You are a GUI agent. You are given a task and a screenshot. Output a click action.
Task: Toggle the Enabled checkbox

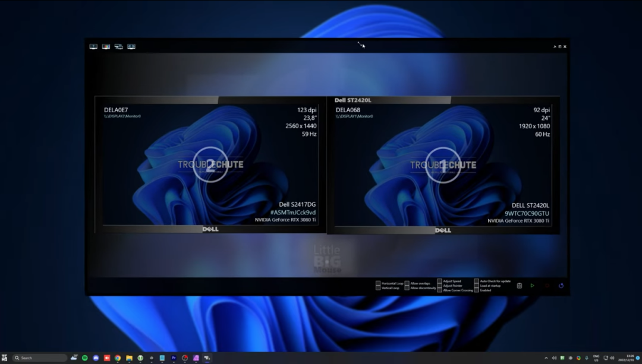476,290
